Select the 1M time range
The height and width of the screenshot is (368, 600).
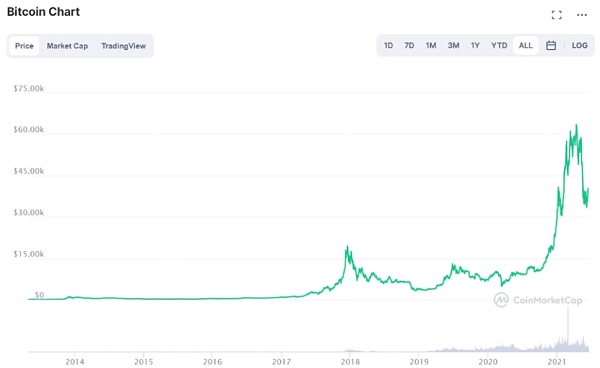tap(431, 46)
